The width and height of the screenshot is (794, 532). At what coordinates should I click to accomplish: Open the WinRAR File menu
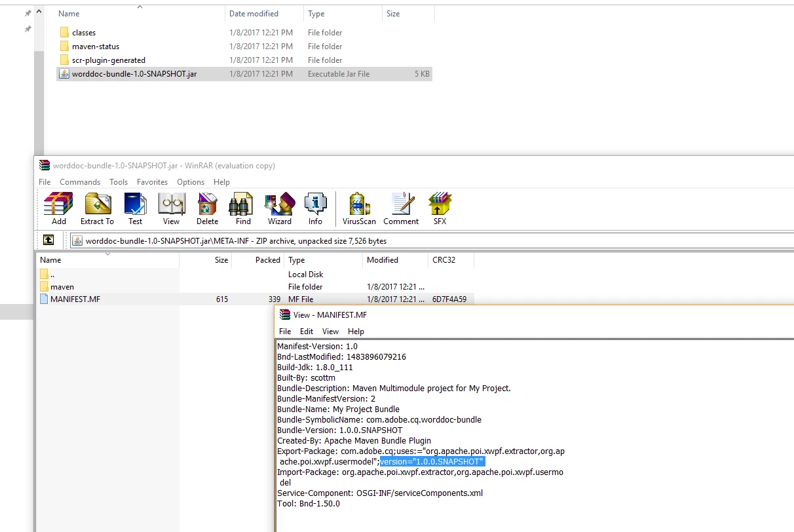[x=45, y=182]
